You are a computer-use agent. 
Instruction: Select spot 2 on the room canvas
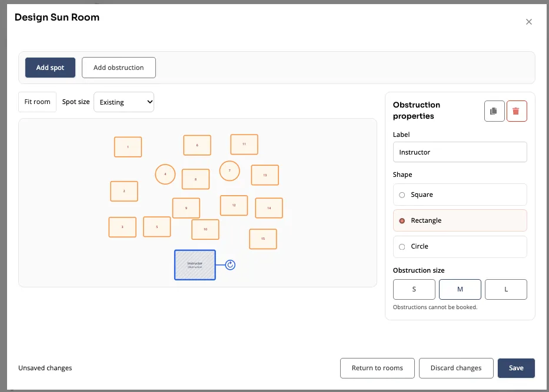[124, 191]
